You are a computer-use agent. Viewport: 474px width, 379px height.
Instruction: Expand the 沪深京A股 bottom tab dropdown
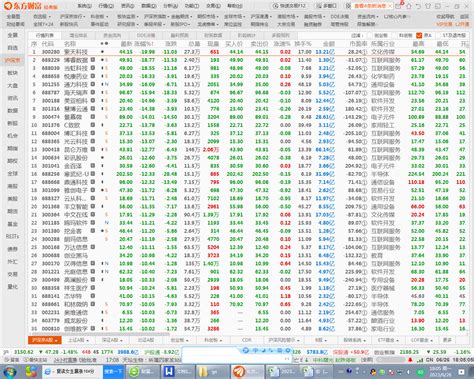click(x=57, y=340)
